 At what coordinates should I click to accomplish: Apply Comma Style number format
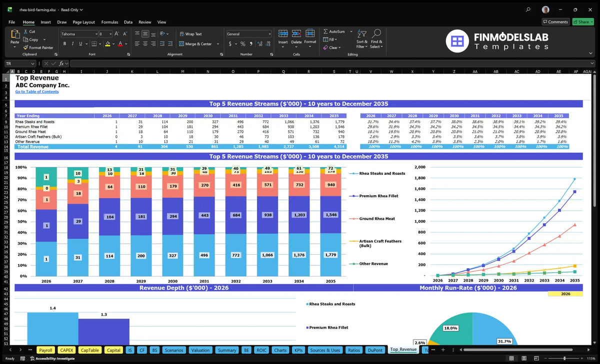[251, 44]
